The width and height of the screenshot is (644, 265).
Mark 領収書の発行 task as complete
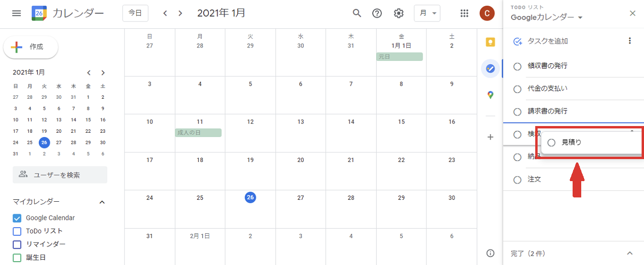(517, 67)
